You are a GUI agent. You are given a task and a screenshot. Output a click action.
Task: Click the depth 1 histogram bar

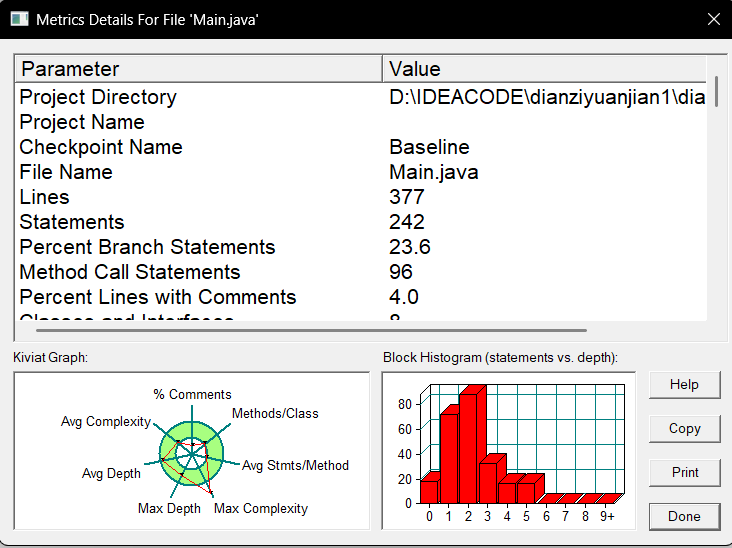point(449,458)
